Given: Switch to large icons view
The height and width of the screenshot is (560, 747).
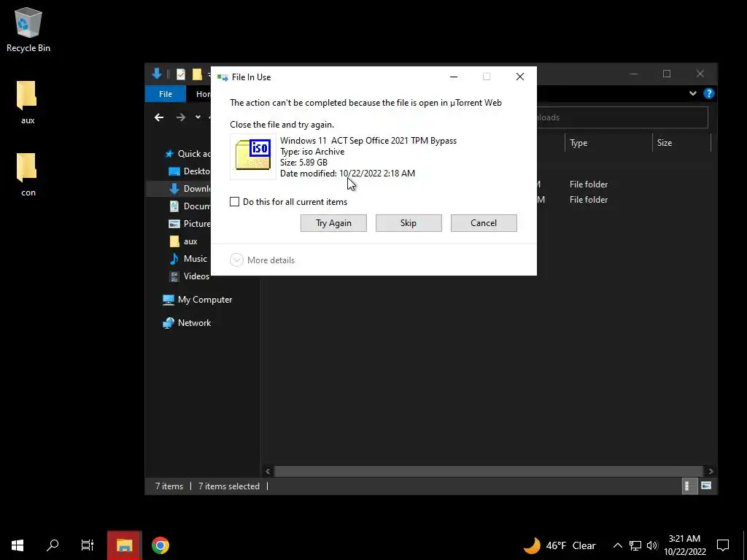Looking at the screenshot, I should coord(706,486).
